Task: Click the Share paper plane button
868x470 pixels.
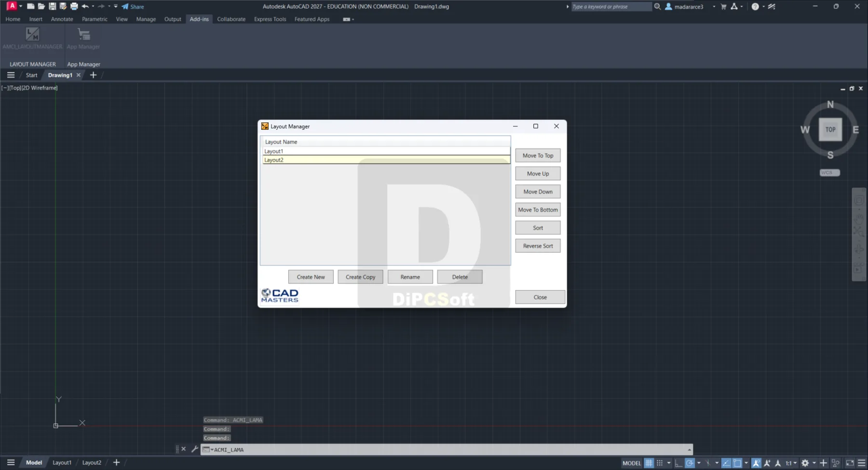Action: [x=133, y=6]
